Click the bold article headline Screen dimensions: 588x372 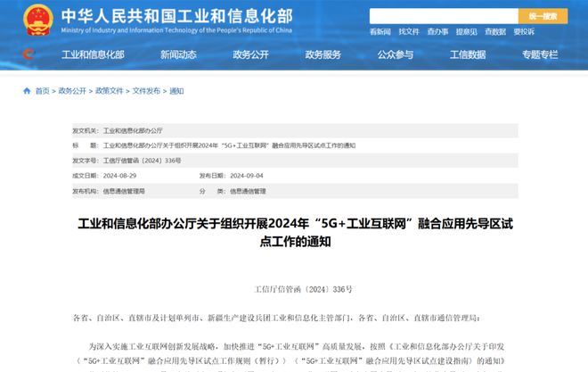click(295, 232)
